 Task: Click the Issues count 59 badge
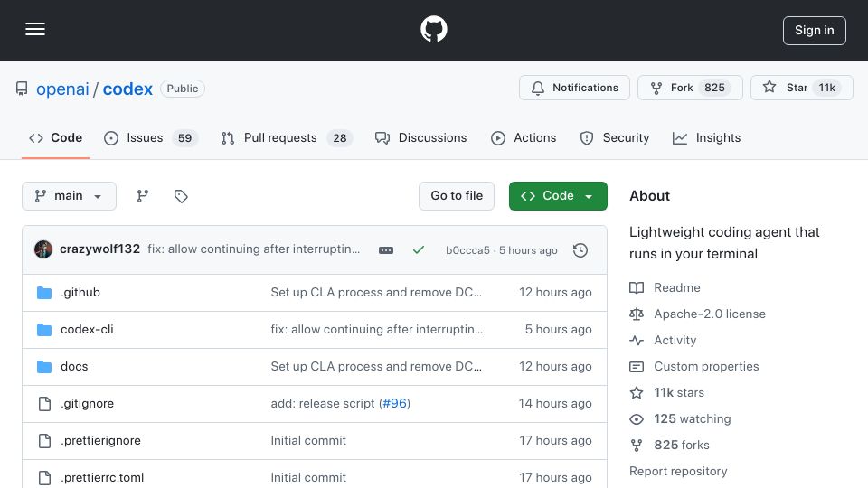coord(184,138)
